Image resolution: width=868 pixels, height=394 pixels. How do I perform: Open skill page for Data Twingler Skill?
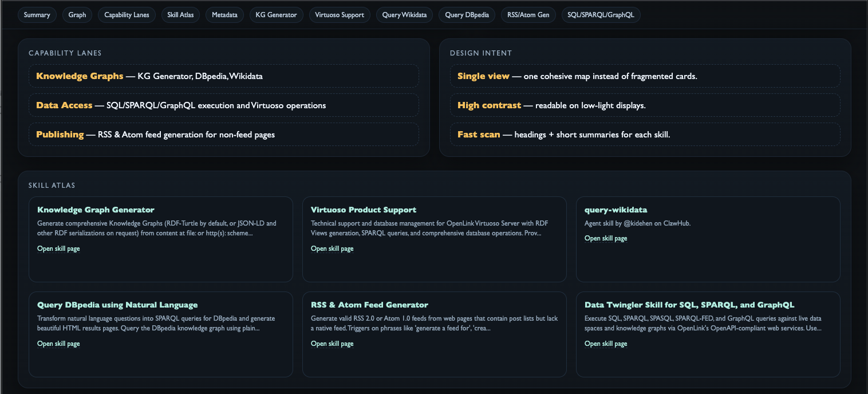[x=606, y=344]
